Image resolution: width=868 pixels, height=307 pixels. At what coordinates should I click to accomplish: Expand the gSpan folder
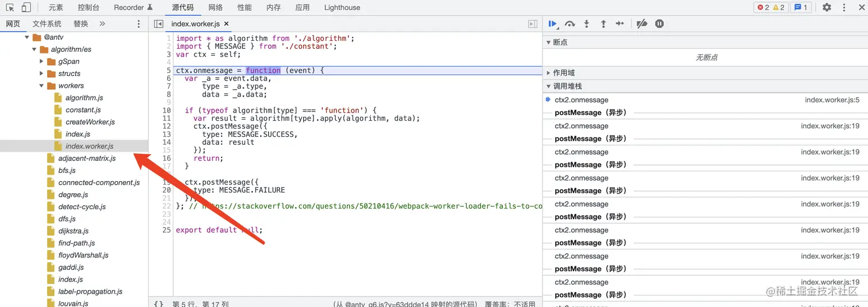pos(42,62)
